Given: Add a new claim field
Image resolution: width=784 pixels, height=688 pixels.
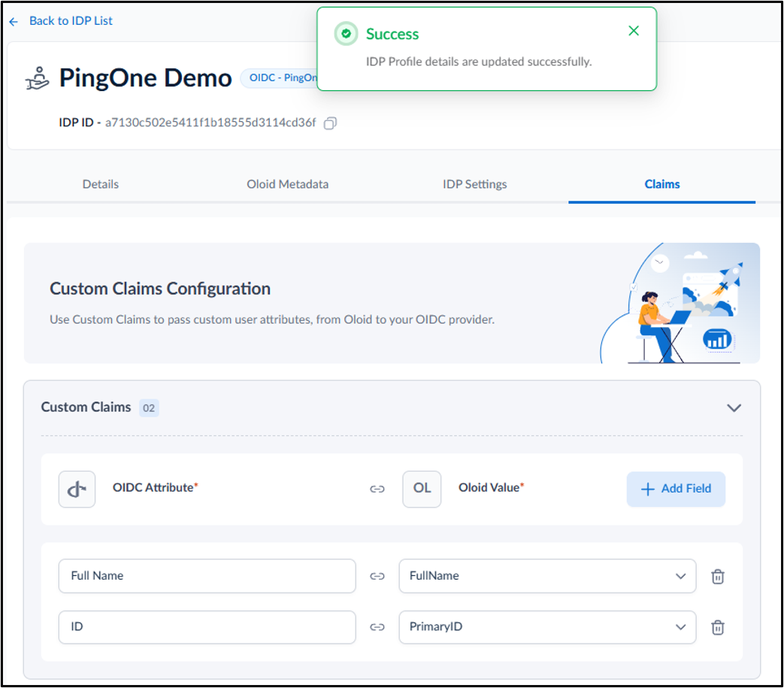Looking at the screenshot, I should click(x=676, y=489).
